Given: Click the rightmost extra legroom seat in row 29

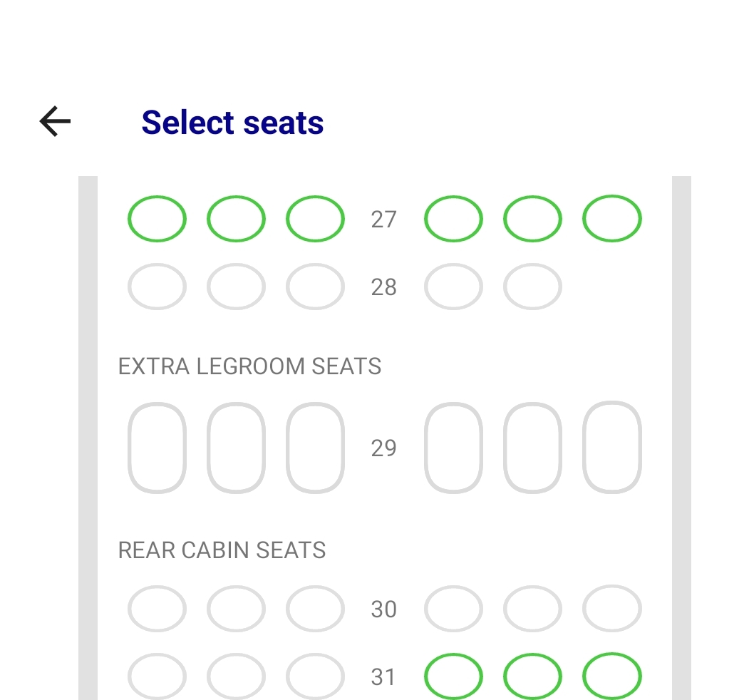Looking at the screenshot, I should (x=611, y=448).
